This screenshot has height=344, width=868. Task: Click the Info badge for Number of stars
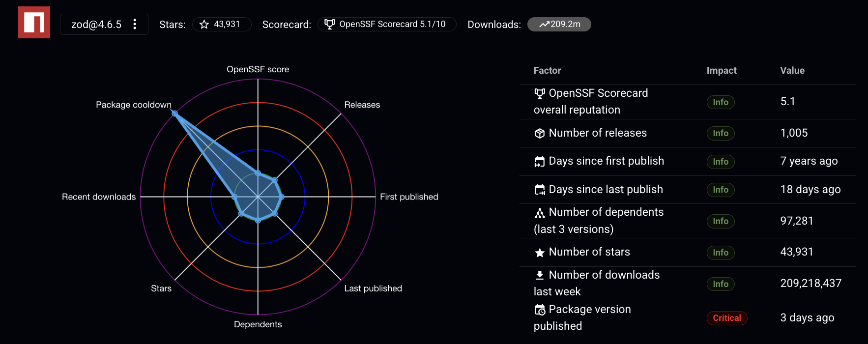point(721,253)
